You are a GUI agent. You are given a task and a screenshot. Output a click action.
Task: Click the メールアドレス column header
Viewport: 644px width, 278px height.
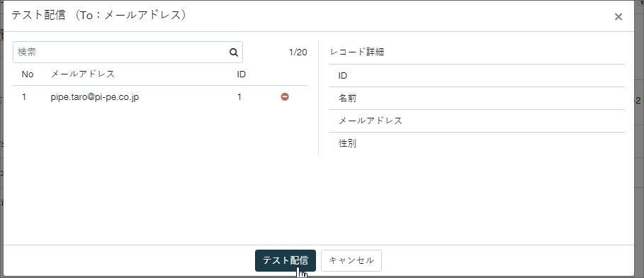(83, 74)
